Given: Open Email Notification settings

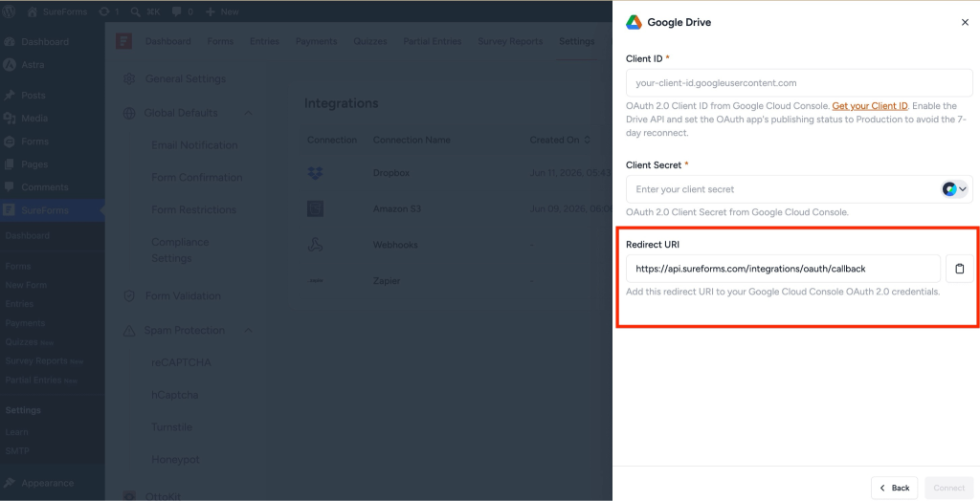Looking at the screenshot, I should (x=194, y=145).
